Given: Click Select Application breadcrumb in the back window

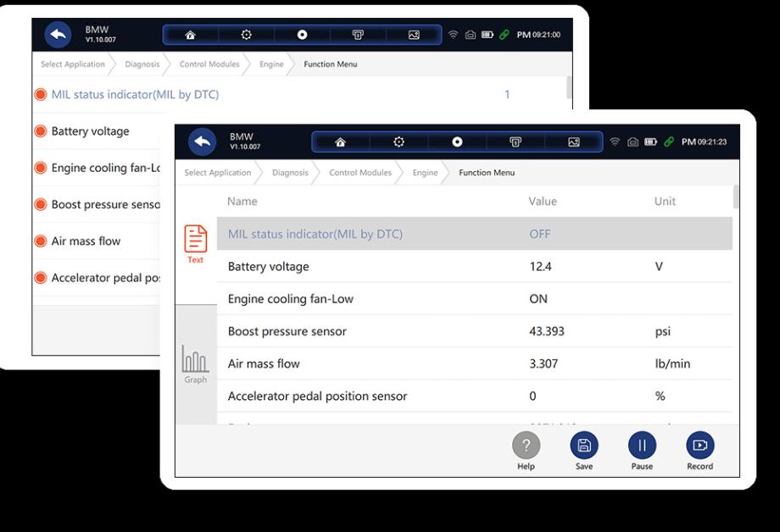Looking at the screenshot, I should (73, 64).
